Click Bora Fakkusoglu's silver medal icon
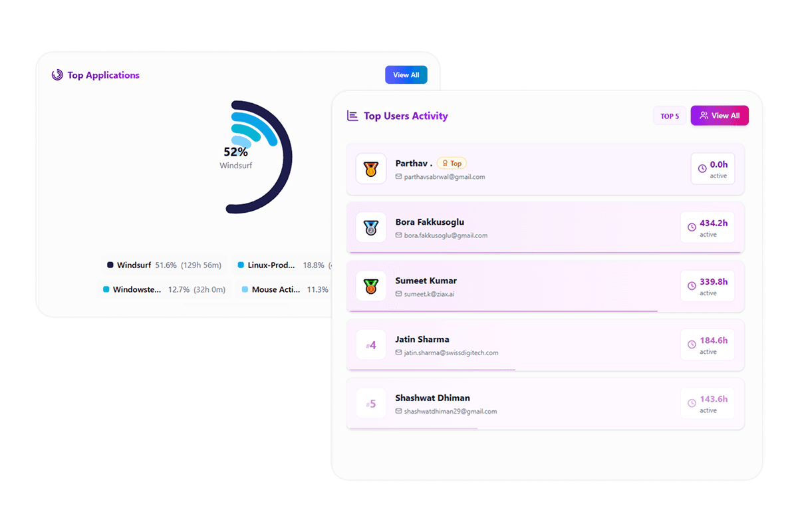The width and height of the screenshot is (798, 532). (x=370, y=227)
